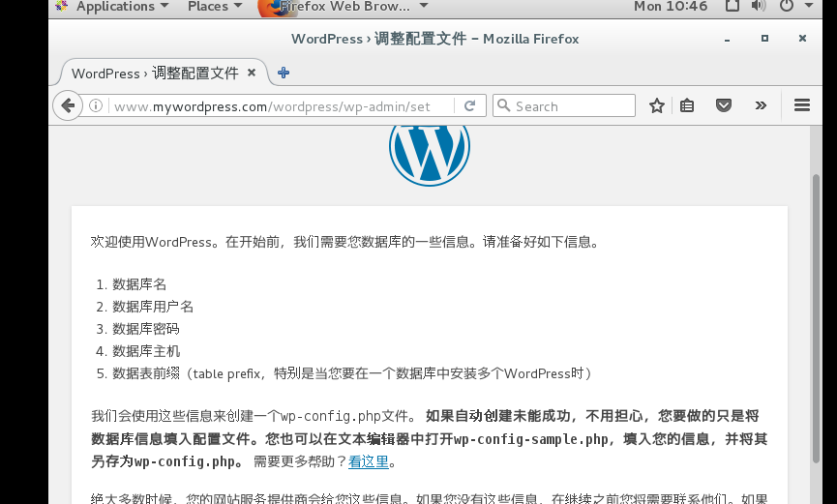Image resolution: width=837 pixels, height=504 pixels.
Task: Click list item 数据库密码
Action: 146,329
